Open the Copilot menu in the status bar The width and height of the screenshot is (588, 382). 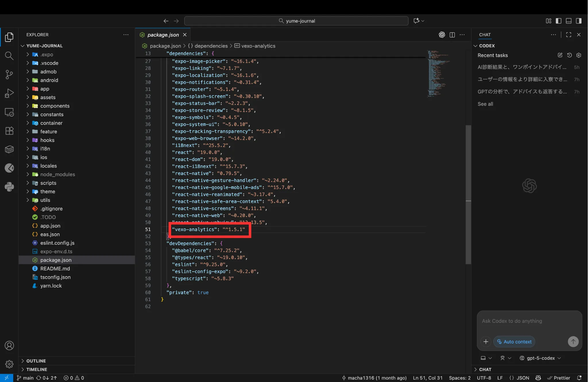(538, 378)
